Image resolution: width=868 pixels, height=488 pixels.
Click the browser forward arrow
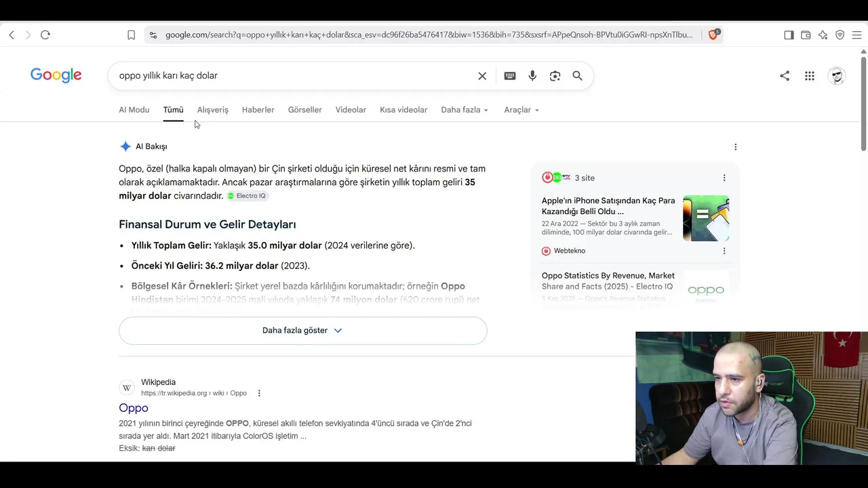point(28,35)
